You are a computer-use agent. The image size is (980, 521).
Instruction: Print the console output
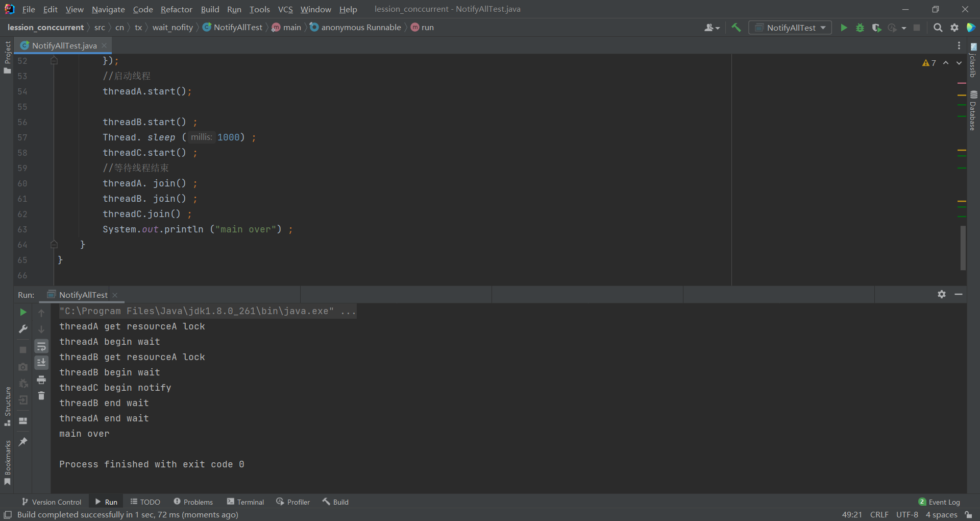pos(41,380)
